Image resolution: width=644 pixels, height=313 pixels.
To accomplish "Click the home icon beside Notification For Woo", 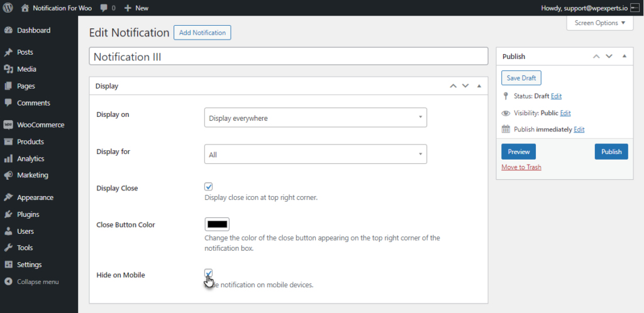I will click(25, 8).
